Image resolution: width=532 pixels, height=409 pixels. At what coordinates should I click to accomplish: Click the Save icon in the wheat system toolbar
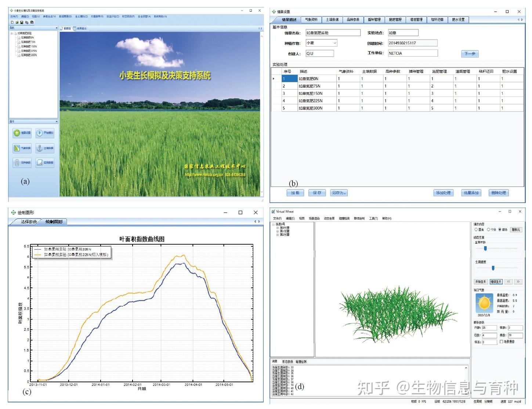coord(22,22)
